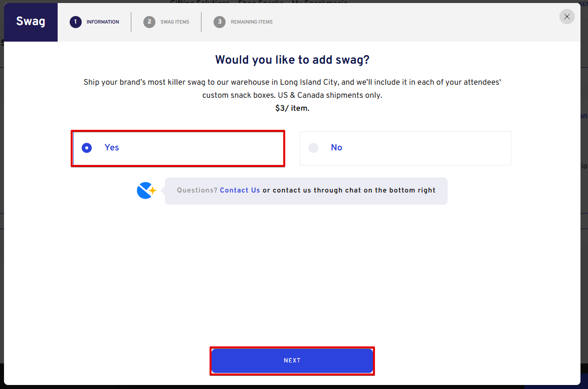Click the "Yes" option label text

pos(112,147)
